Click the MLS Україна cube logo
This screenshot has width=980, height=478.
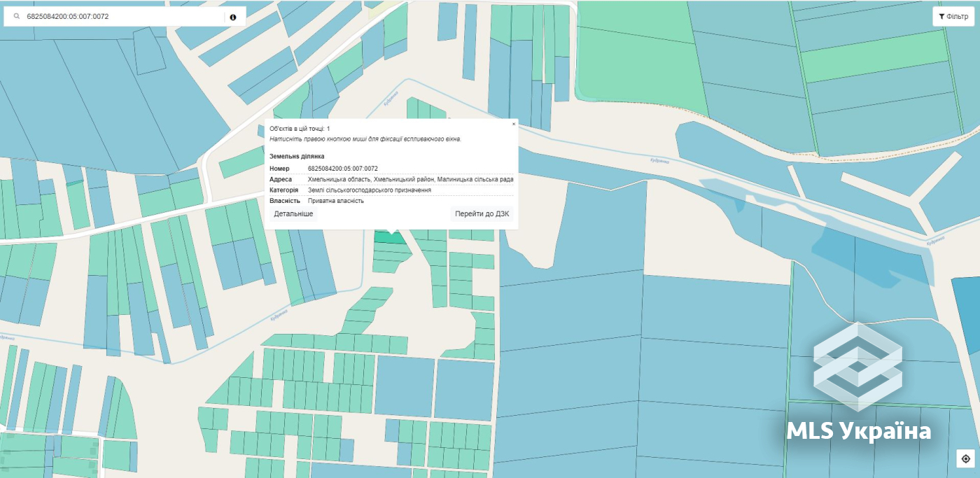click(857, 367)
